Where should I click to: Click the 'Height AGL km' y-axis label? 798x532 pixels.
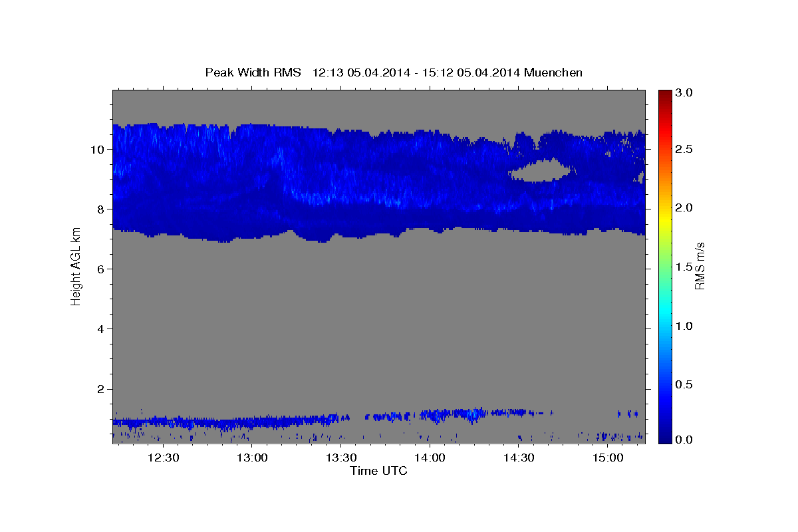point(76,266)
